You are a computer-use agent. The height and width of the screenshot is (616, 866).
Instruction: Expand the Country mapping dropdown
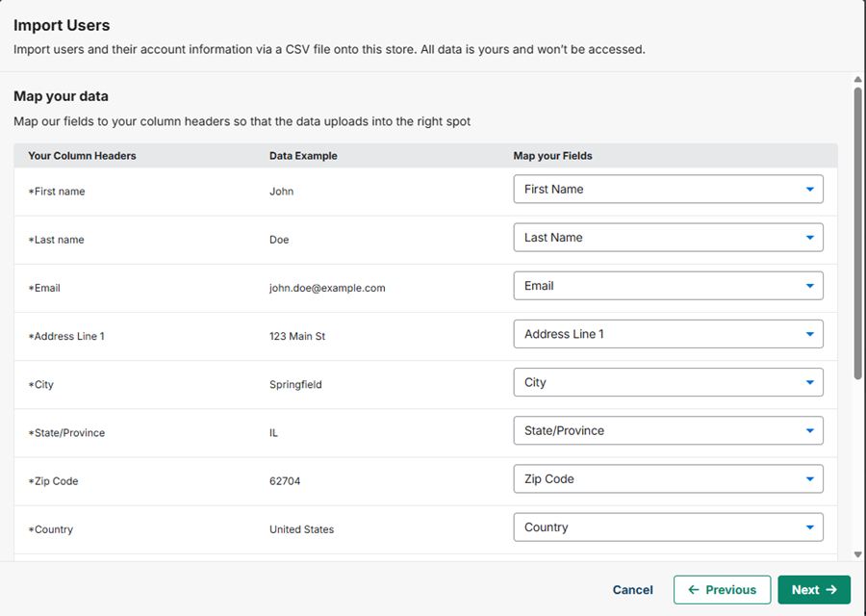(x=669, y=527)
